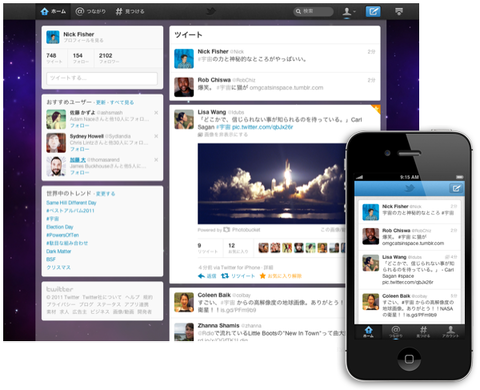Screen dimensions: 480x390
Task: Open Rob Chiswa avatar in timeline
Action: point(184,87)
